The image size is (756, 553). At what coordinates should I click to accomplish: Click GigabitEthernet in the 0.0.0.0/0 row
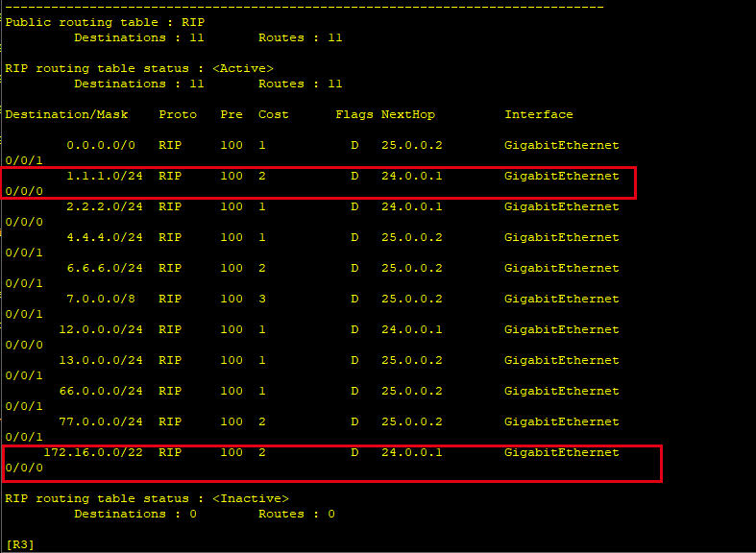(x=562, y=146)
